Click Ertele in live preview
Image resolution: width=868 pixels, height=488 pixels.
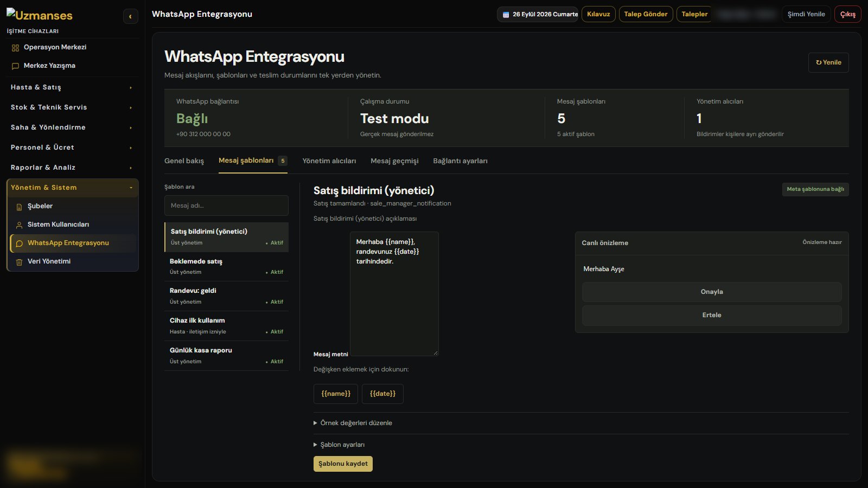712,315
